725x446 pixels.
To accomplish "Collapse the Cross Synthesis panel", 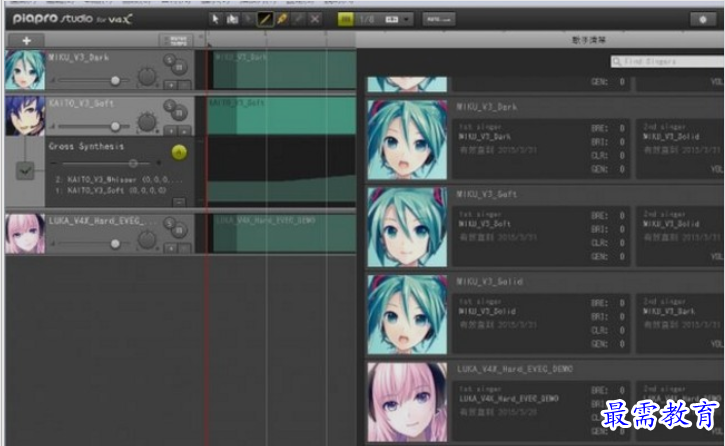I will (179, 201).
